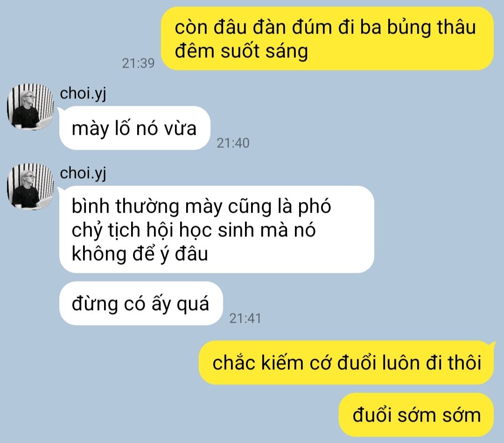Select the "phó chỷ tịch hội học sinh" bubble

pyautogui.click(x=217, y=229)
